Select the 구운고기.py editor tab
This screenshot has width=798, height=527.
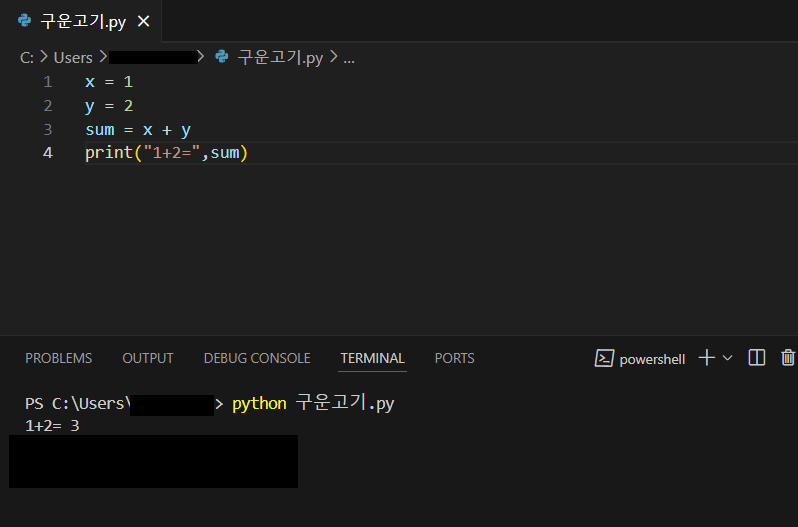pyautogui.click(x=81, y=21)
